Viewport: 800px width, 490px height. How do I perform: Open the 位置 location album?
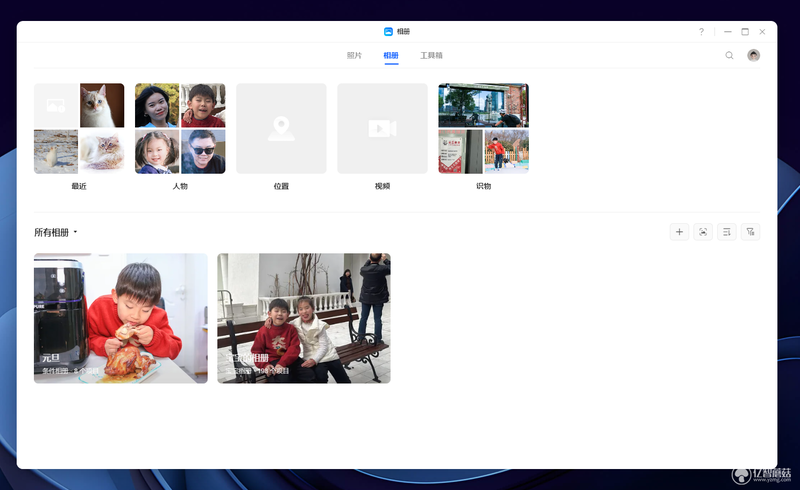[281, 129]
